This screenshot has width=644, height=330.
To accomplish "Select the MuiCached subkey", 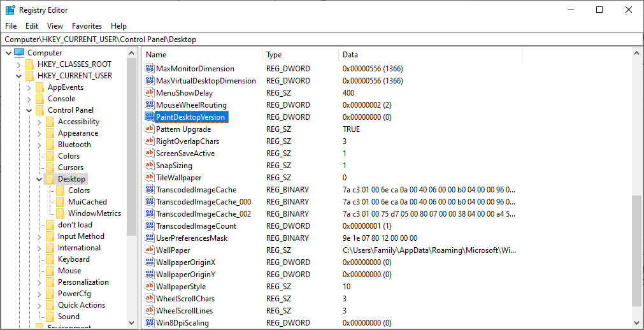I will (x=87, y=202).
